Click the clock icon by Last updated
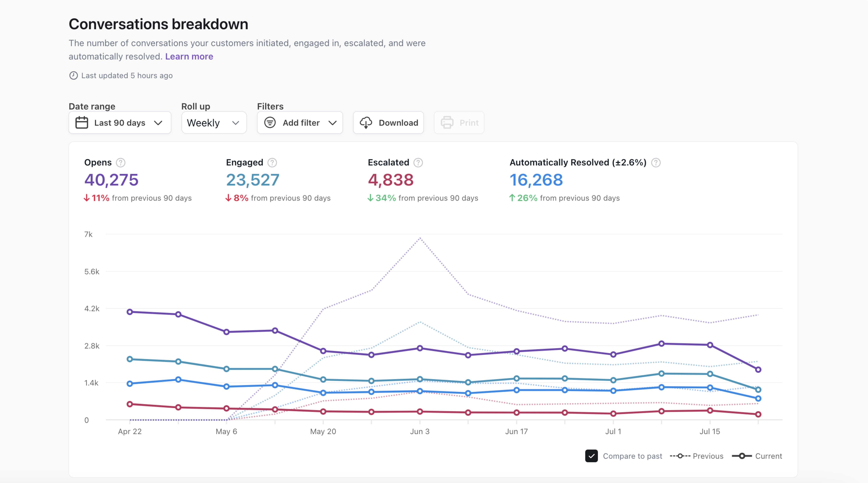 (74, 76)
